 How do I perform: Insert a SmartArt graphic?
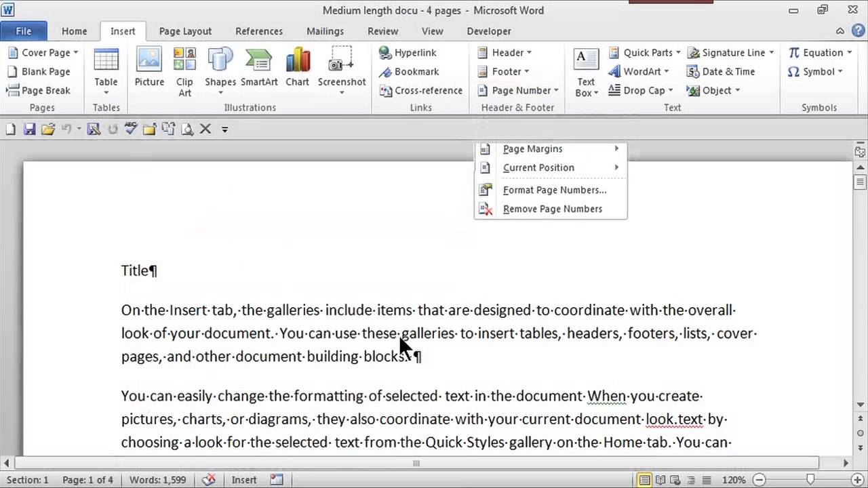[259, 68]
